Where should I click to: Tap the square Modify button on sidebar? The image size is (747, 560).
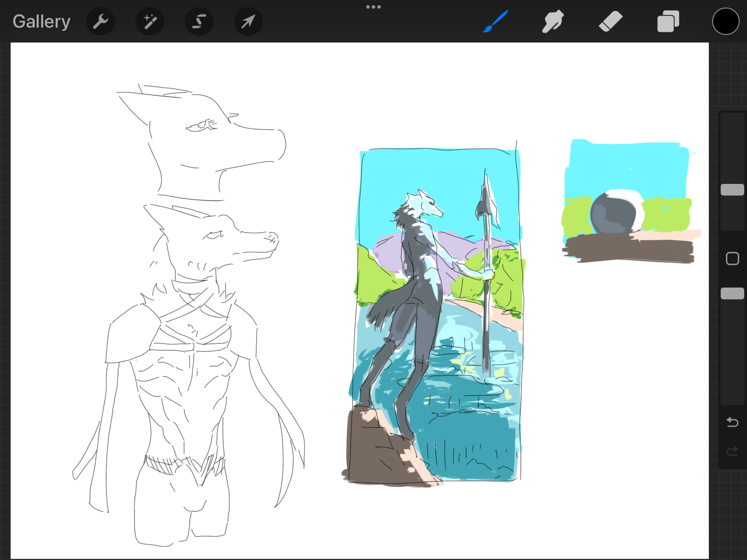click(732, 259)
